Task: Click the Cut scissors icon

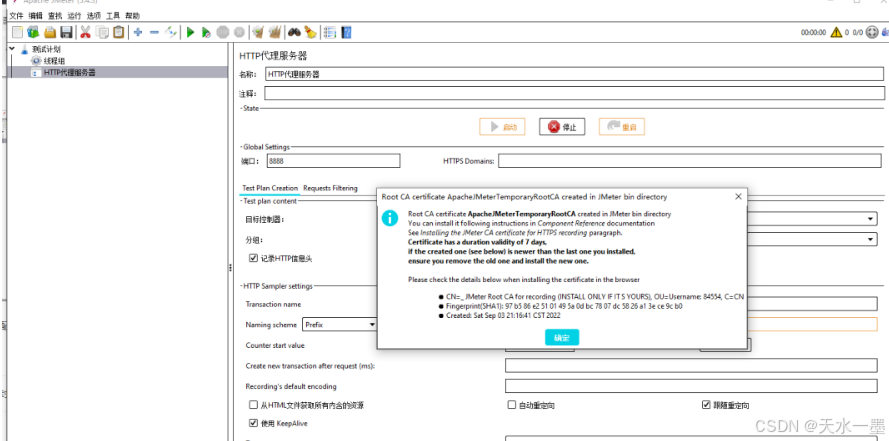Action: point(85,32)
